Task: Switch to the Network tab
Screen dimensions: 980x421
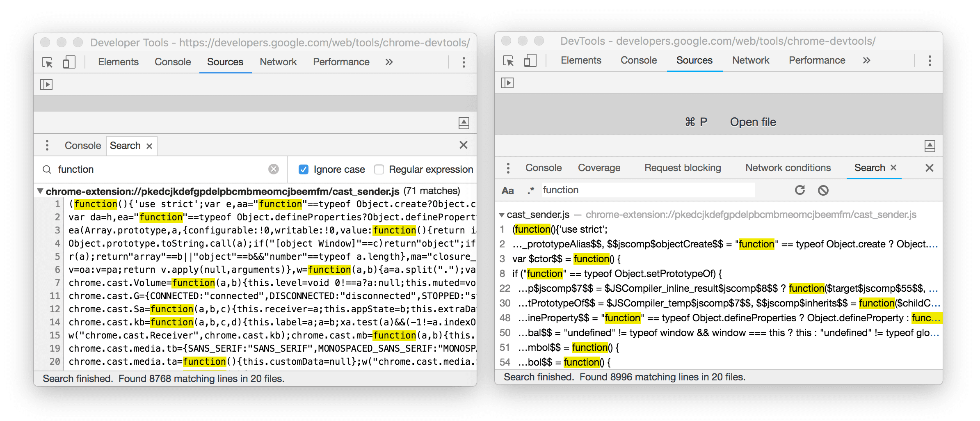Action: (x=278, y=62)
